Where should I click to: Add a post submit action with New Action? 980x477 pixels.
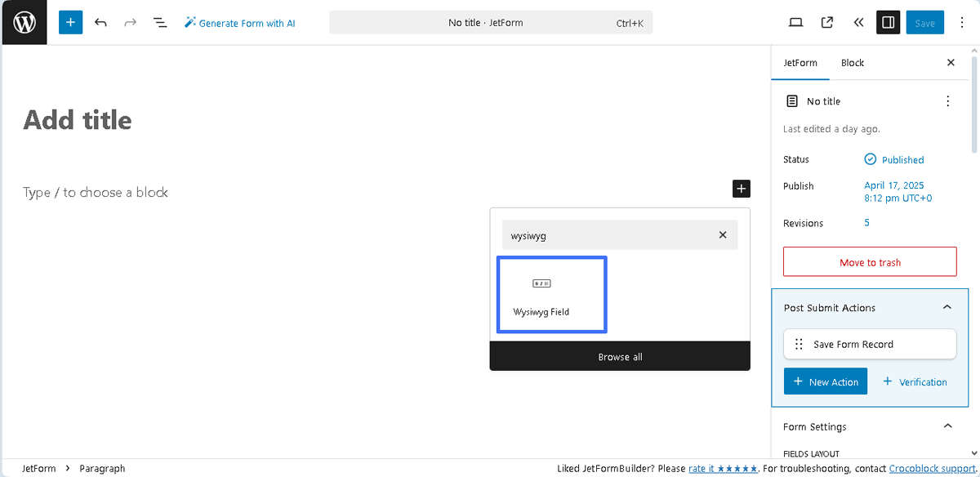(825, 381)
